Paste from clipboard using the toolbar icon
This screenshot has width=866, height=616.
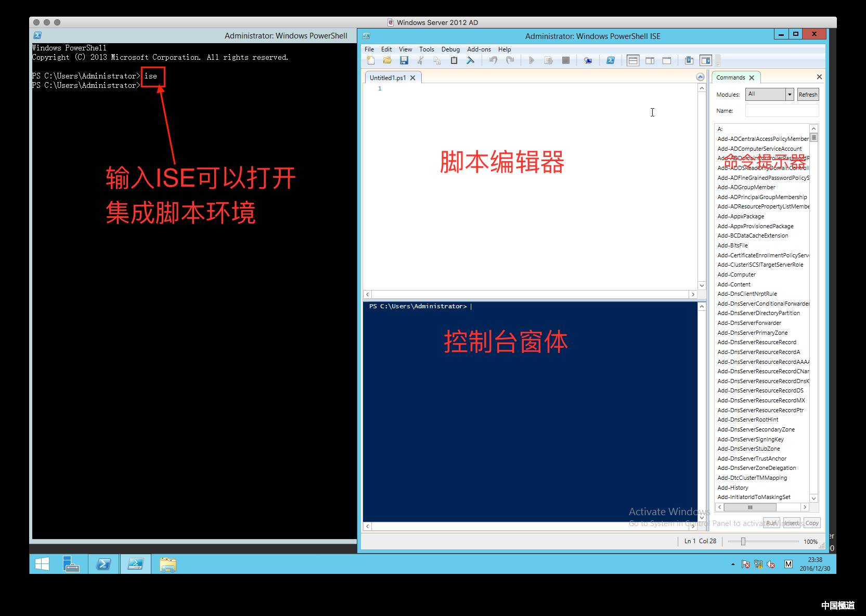coord(454,60)
